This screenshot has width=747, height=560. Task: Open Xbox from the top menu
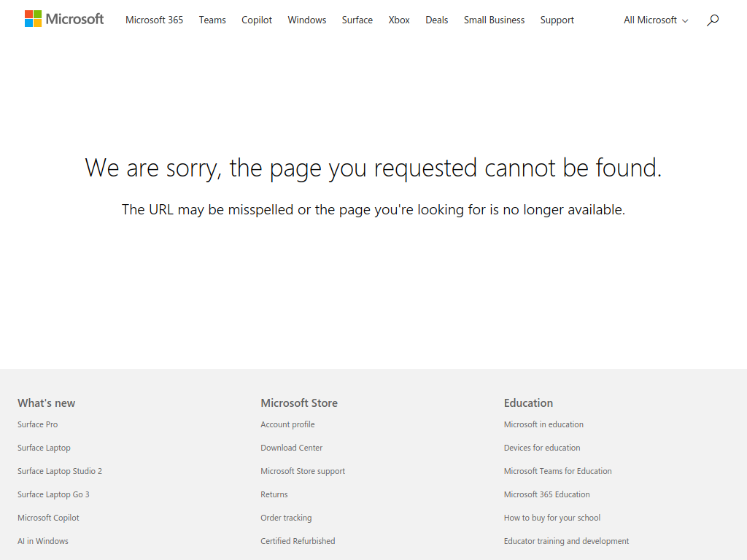(x=399, y=20)
